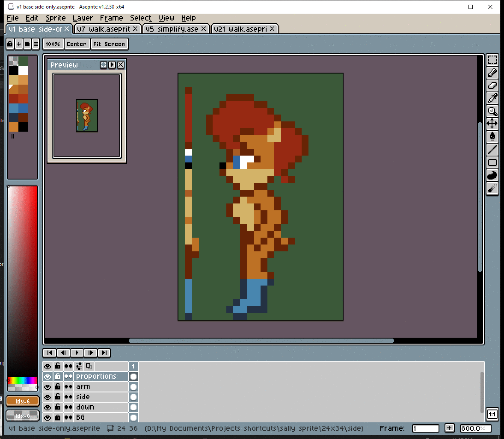Image resolution: width=504 pixels, height=439 pixels.
Task: Select the Rectangular Marquee tool
Action: tap(492, 60)
